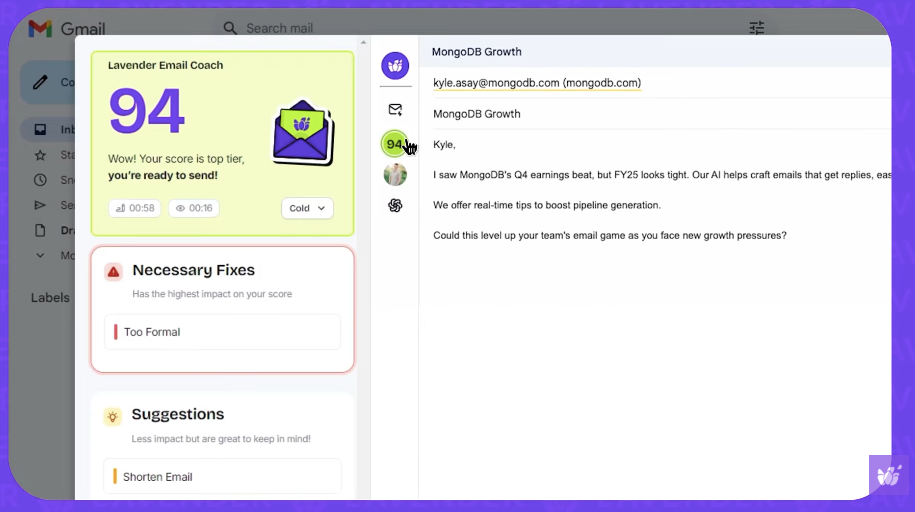Viewport: 915px width, 512px height.
Task: Open the ChatGPT knot icon in sidebar
Action: click(x=395, y=205)
